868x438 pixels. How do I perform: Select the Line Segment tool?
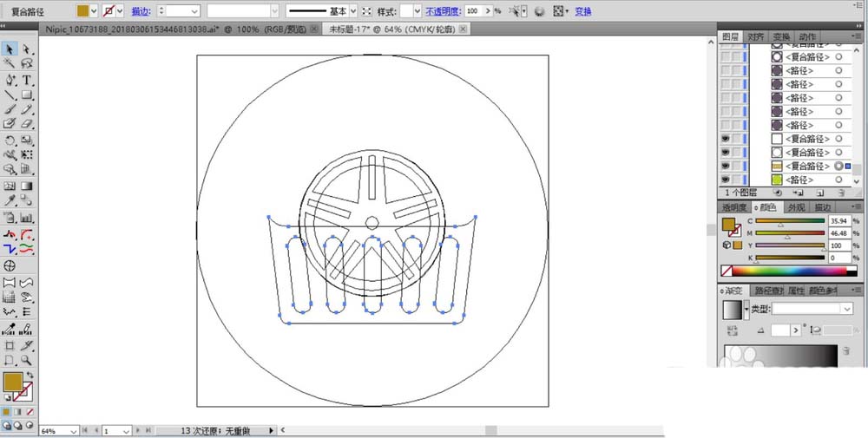tap(10, 95)
